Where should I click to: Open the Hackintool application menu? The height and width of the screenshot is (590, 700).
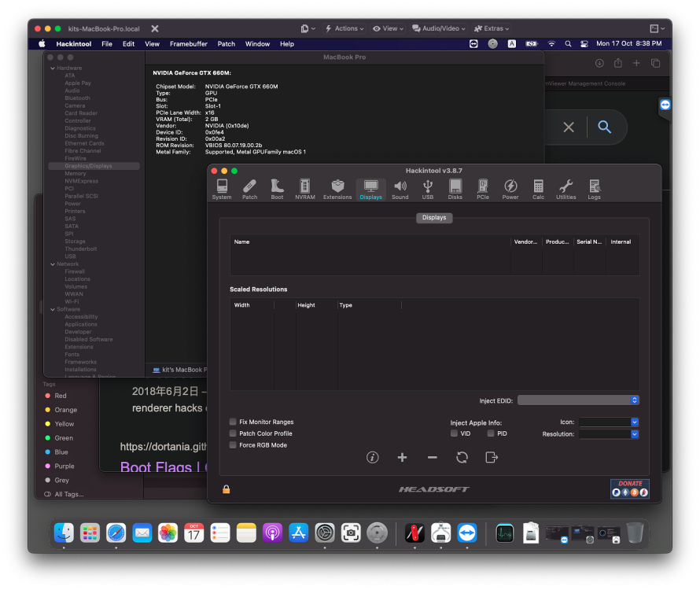(x=74, y=44)
